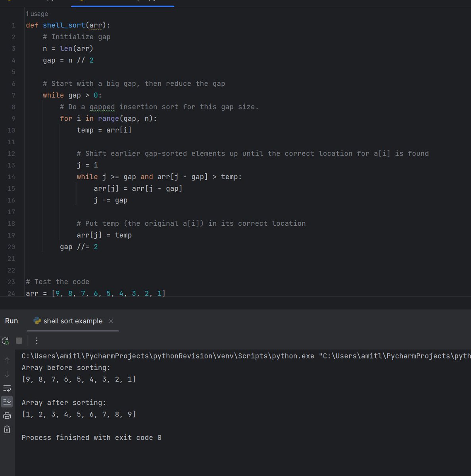Click the "n = len(arr)" code line
The height and width of the screenshot is (476, 471).
coord(68,48)
